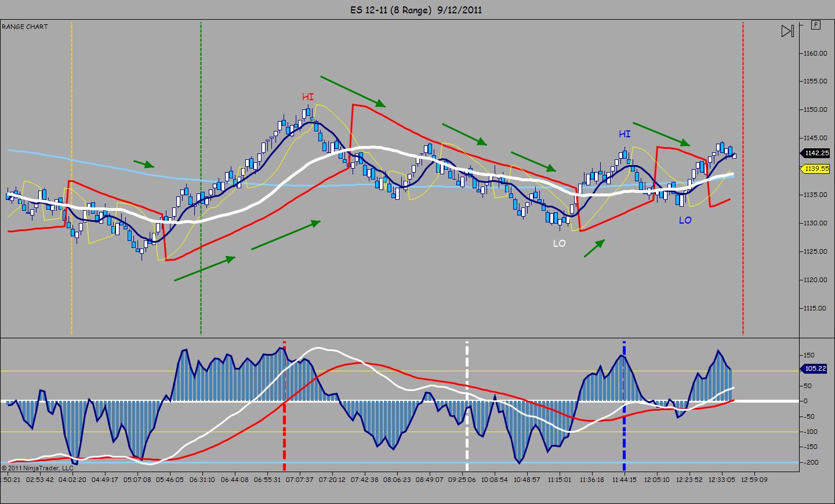Click the 1160.00 price axis label

(815, 53)
